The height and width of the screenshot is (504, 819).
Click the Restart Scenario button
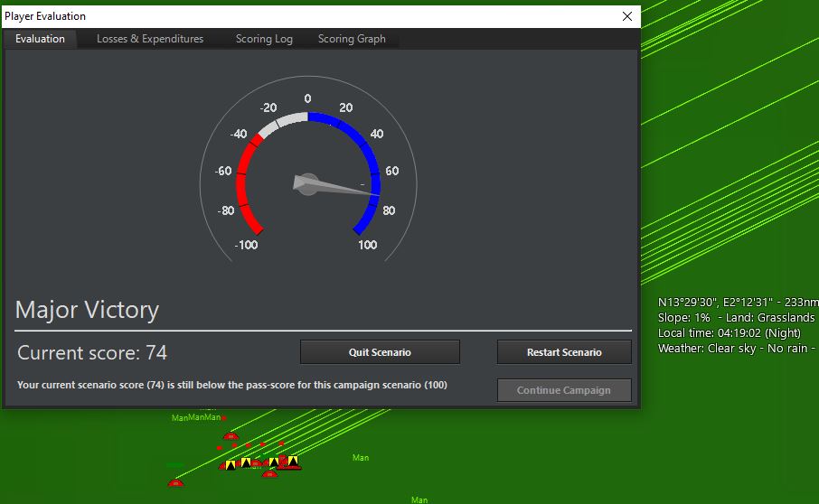pos(564,352)
